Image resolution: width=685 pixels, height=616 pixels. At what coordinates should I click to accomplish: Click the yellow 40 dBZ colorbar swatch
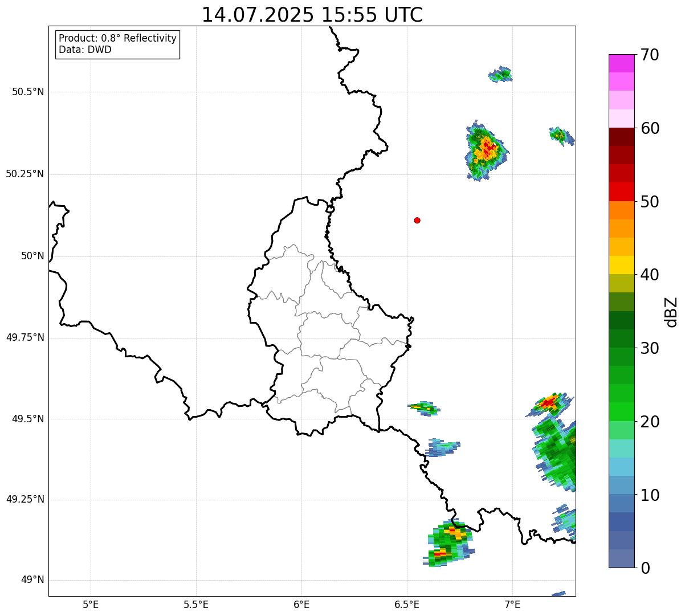tap(622, 265)
